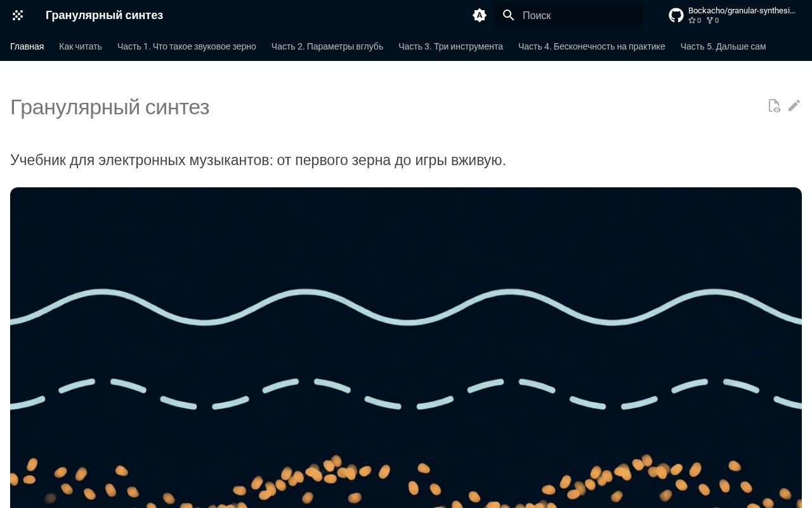Select the Главная tab
This screenshot has width=812, height=508.
pyautogui.click(x=27, y=46)
